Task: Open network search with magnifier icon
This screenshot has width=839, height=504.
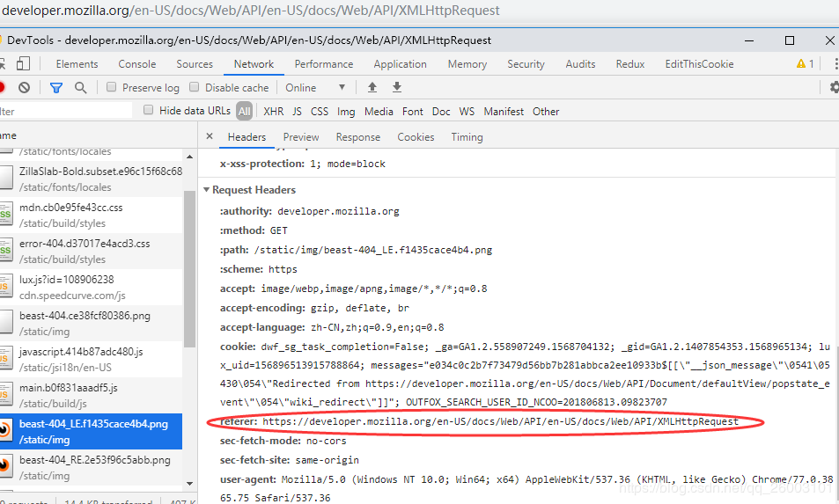Action: 81,88
